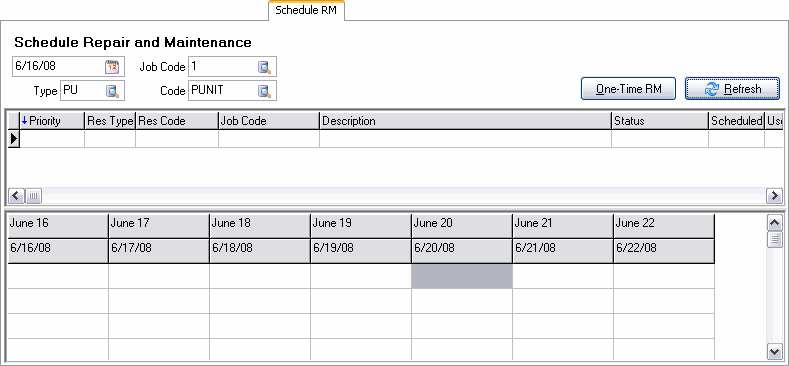The width and height of the screenshot is (789, 366).
Task: Focus the date field showing 6/16/08
Action: 58,66
